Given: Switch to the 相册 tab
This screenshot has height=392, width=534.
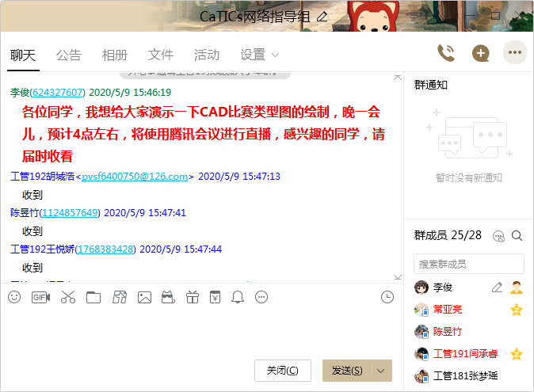Looking at the screenshot, I should [x=115, y=55].
